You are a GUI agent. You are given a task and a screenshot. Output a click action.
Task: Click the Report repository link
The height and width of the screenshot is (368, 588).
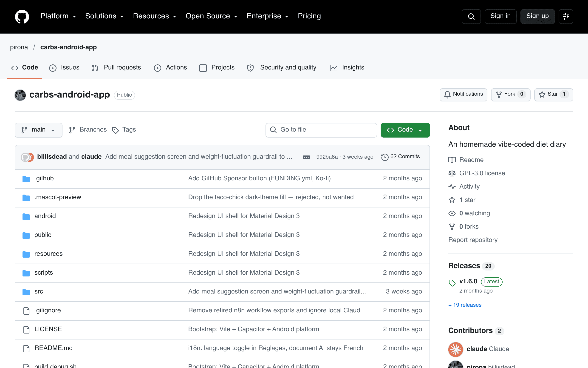(473, 240)
